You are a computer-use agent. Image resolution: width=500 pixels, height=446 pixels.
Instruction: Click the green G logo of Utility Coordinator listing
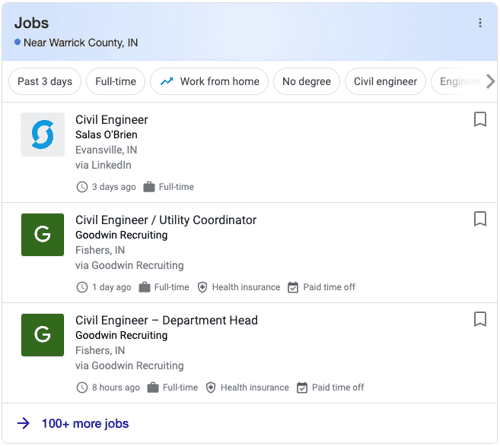tap(43, 235)
